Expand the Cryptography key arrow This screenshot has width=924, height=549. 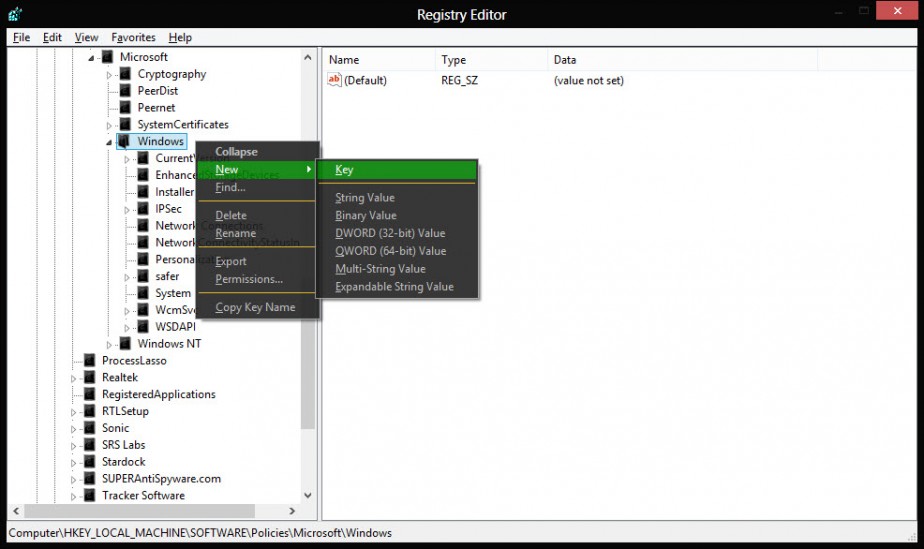pos(109,75)
